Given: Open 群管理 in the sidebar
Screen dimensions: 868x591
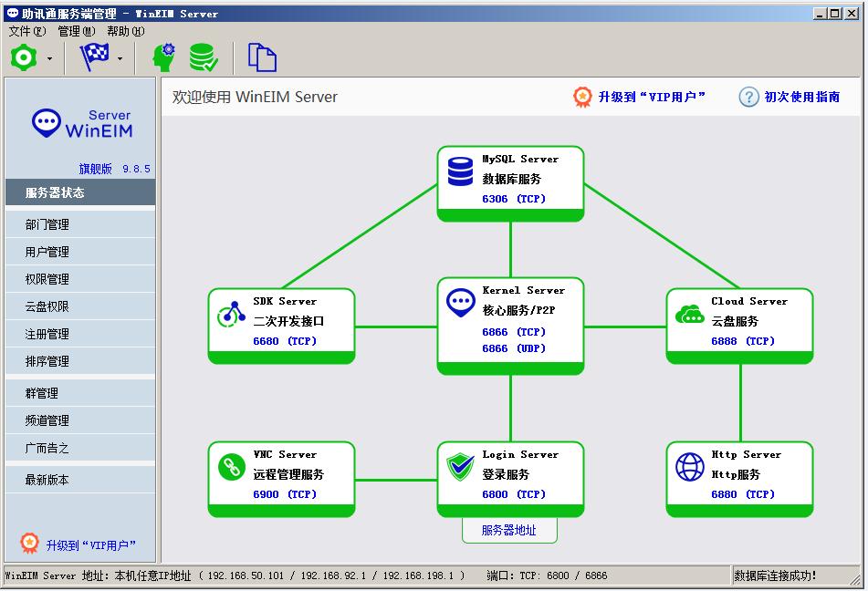Looking at the screenshot, I should click(80, 393).
